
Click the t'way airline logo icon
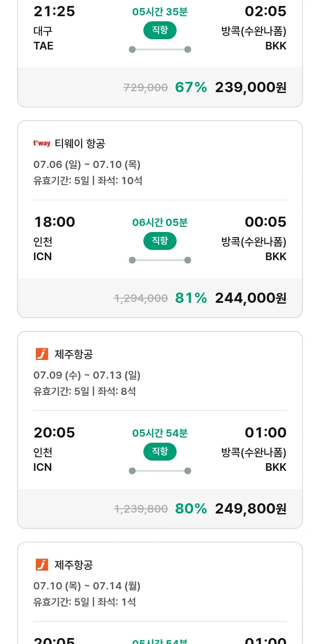[42, 143]
